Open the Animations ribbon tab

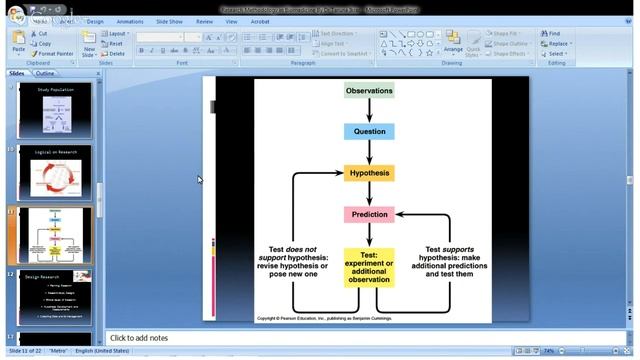point(130,22)
